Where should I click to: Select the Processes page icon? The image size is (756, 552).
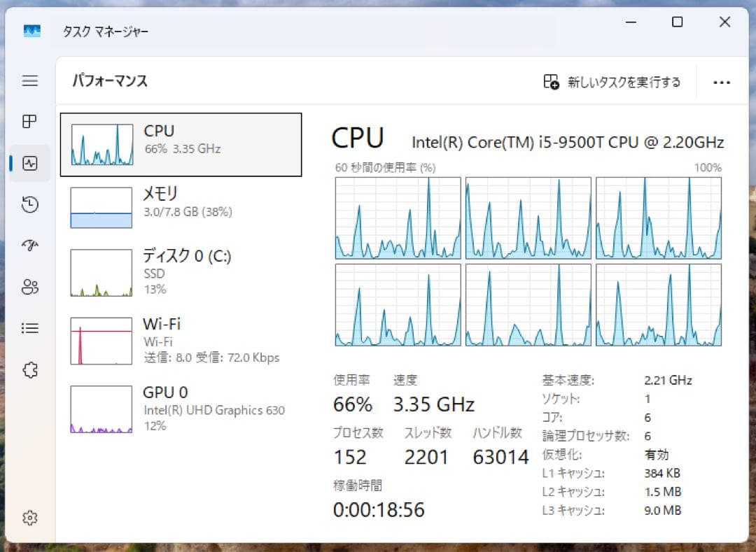tap(29, 121)
